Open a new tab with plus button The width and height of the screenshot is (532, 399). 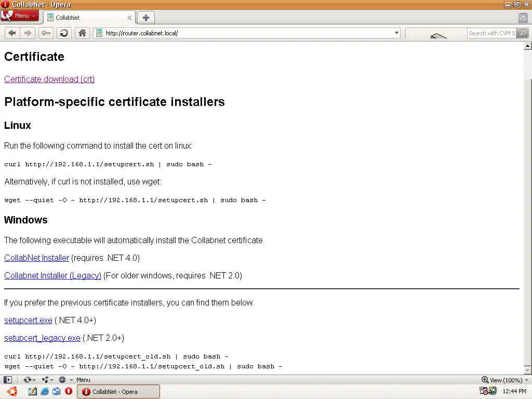(x=146, y=18)
